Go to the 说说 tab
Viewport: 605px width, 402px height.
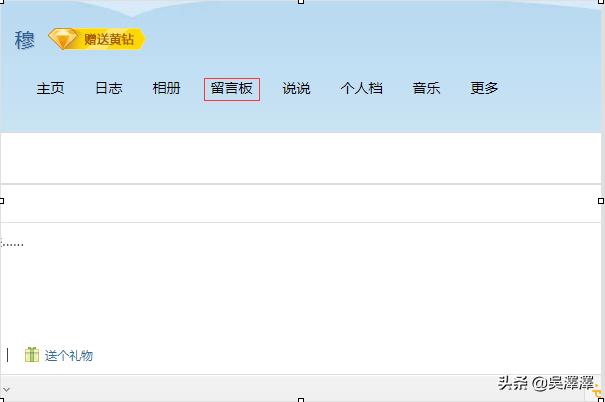click(296, 88)
